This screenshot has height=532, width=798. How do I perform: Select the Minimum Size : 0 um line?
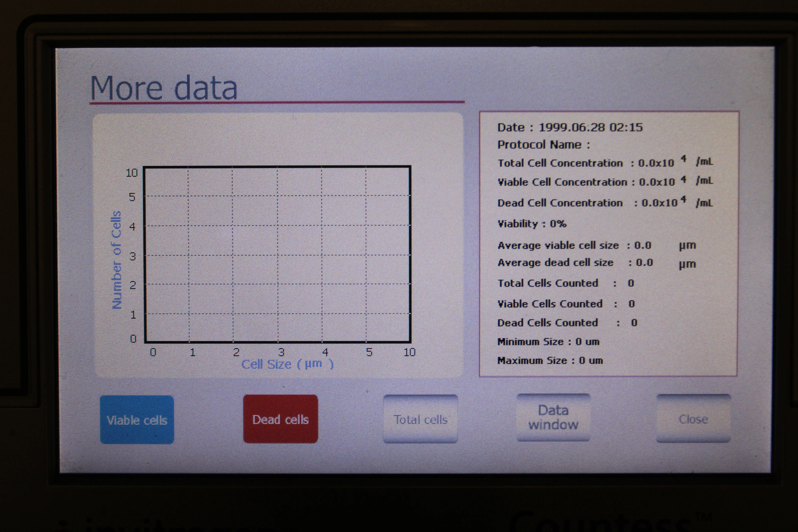(x=549, y=342)
